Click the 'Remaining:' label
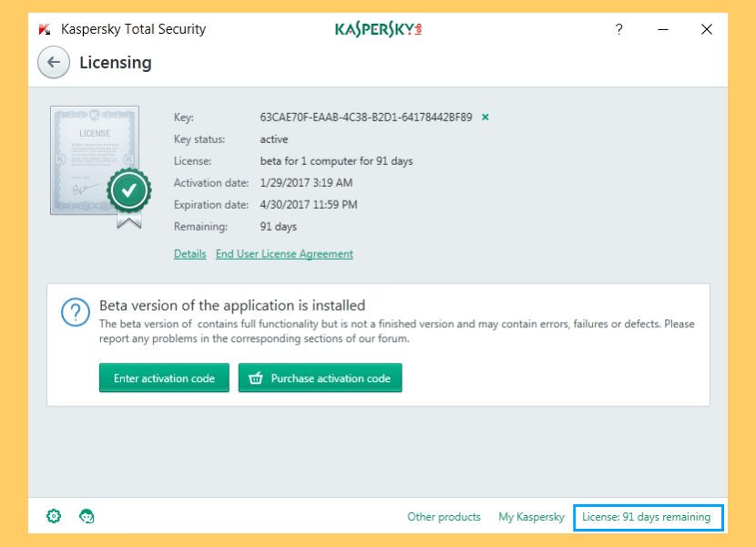 [x=200, y=226]
